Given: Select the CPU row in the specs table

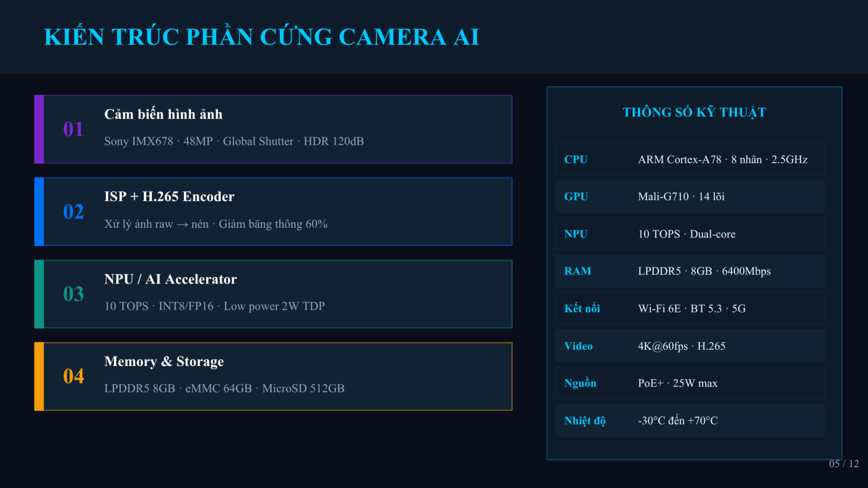Looking at the screenshot, I should point(690,159).
